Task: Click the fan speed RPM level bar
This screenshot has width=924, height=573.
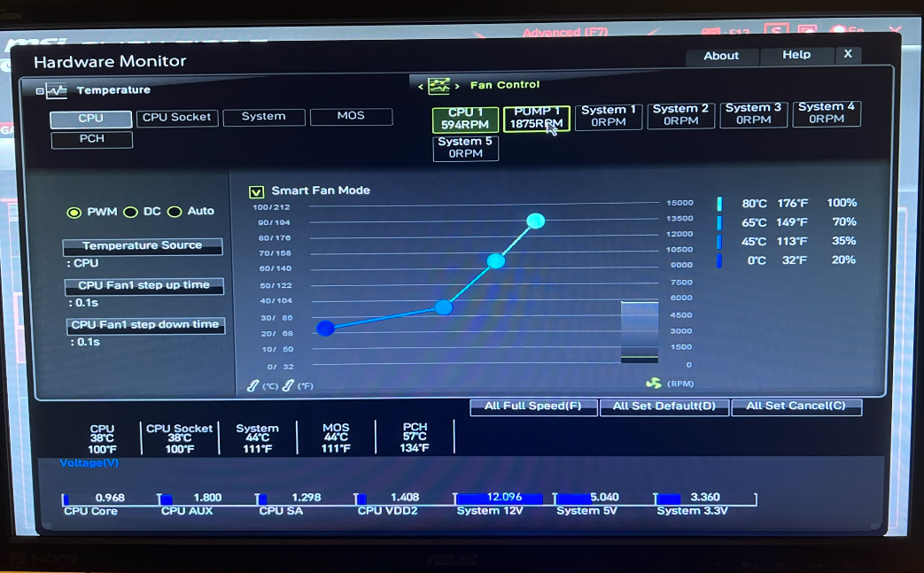Action: [x=640, y=332]
